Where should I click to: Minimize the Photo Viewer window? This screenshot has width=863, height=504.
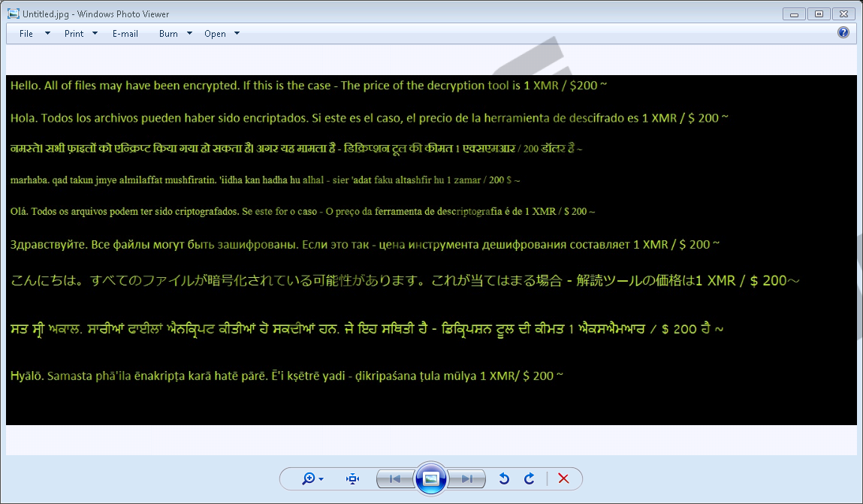tap(794, 14)
